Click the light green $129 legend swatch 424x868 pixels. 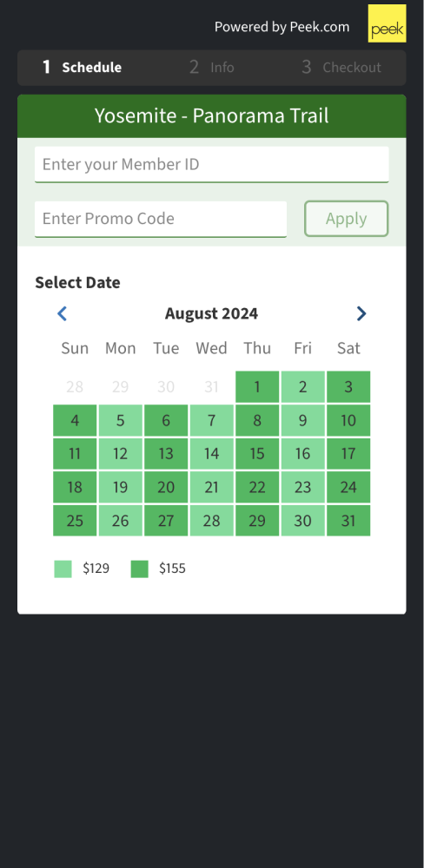pyautogui.click(x=63, y=569)
